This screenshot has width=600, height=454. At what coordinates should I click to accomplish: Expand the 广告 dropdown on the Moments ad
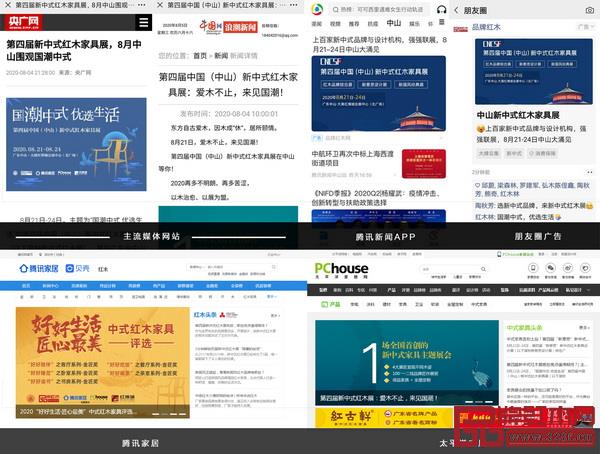(585, 28)
